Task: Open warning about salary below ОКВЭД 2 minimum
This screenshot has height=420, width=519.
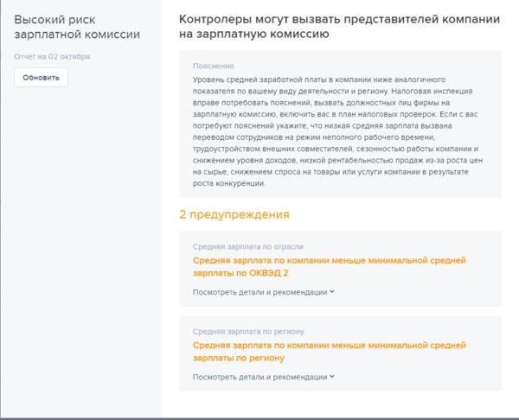Action: [329, 266]
